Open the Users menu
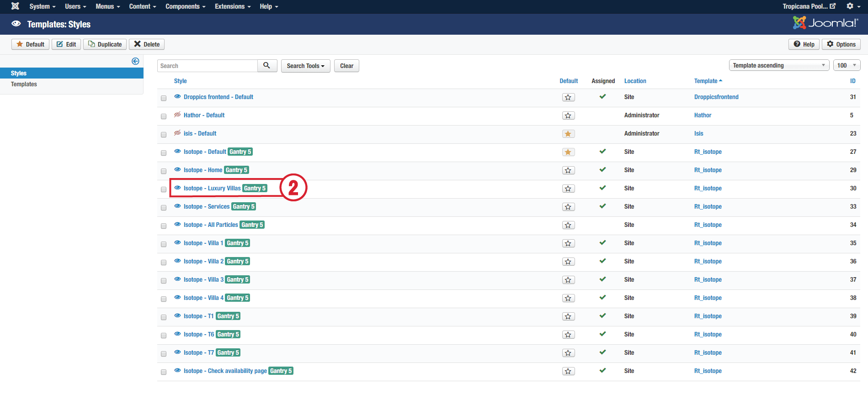Screen dimensions: 868x399 coord(75,6)
